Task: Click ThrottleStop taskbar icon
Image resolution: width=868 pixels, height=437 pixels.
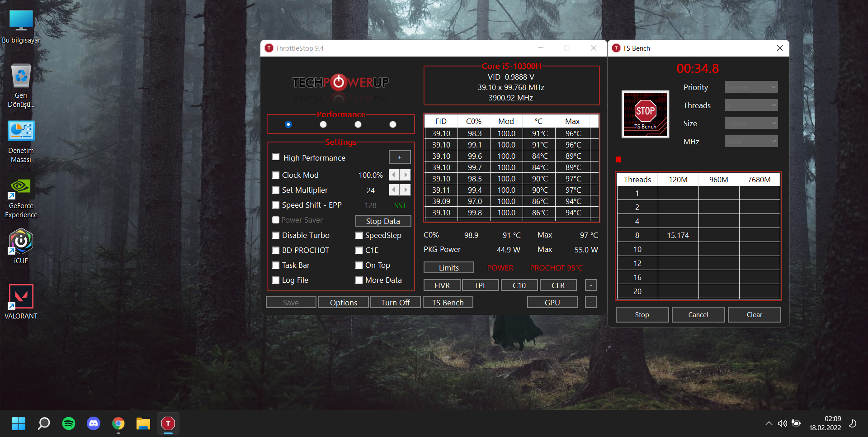Action: [x=168, y=423]
